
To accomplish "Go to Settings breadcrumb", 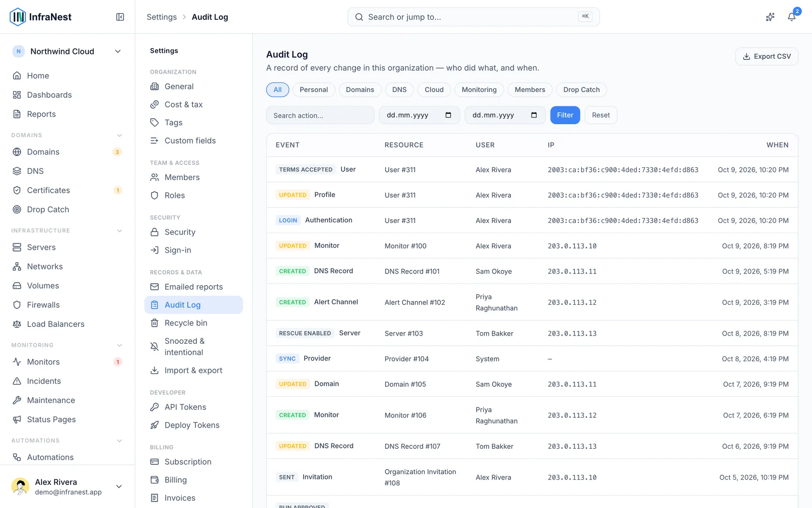I will click(x=162, y=17).
